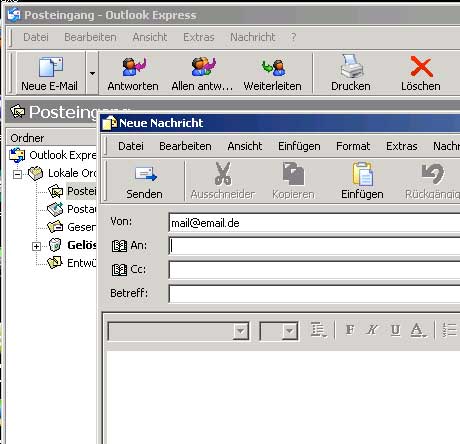
Task: Open the font size combo box
Action: tap(279, 331)
